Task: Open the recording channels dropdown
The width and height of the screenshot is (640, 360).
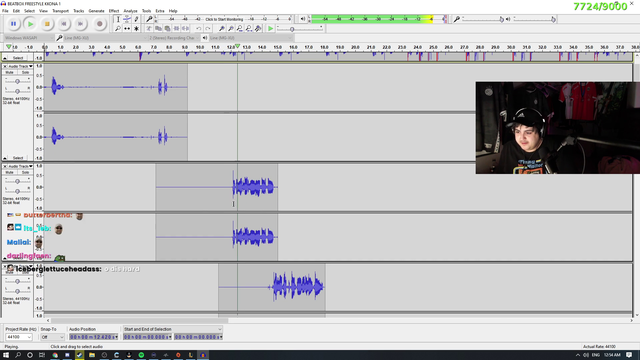Action: (174, 38)
